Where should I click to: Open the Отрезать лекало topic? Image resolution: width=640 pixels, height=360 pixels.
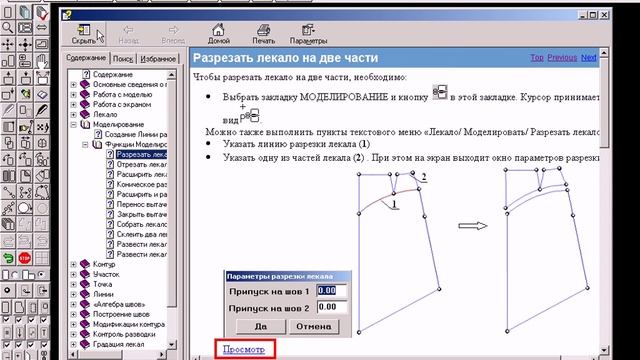tap(142, 164)
